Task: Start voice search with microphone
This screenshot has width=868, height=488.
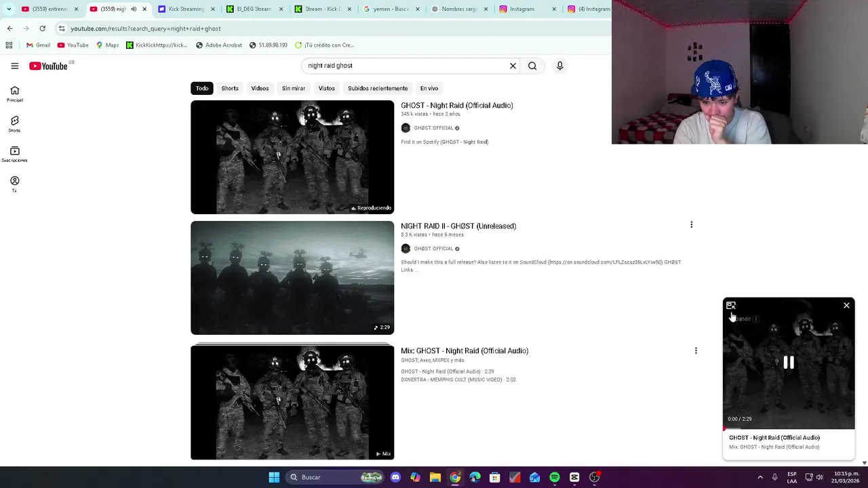Action: point(560,66)
